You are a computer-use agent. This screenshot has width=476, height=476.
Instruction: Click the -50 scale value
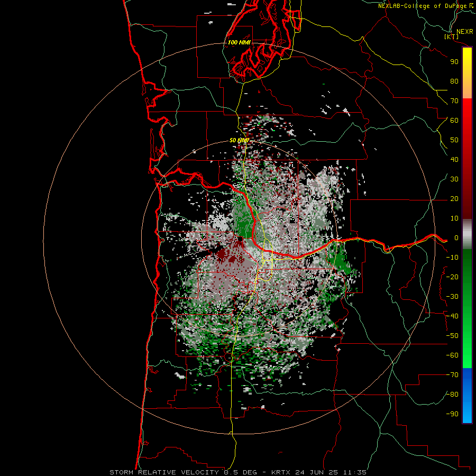[452, 336]
